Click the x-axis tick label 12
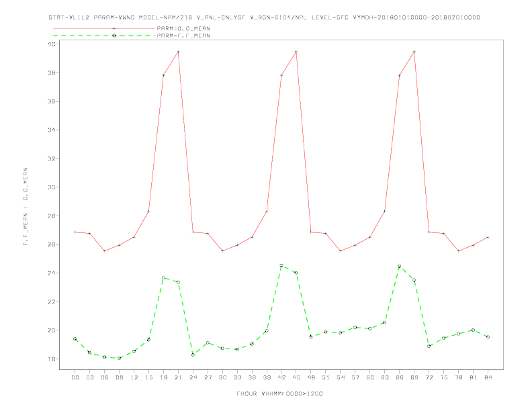The width and height of the screenshot is (532, 411). click(134, 377)
